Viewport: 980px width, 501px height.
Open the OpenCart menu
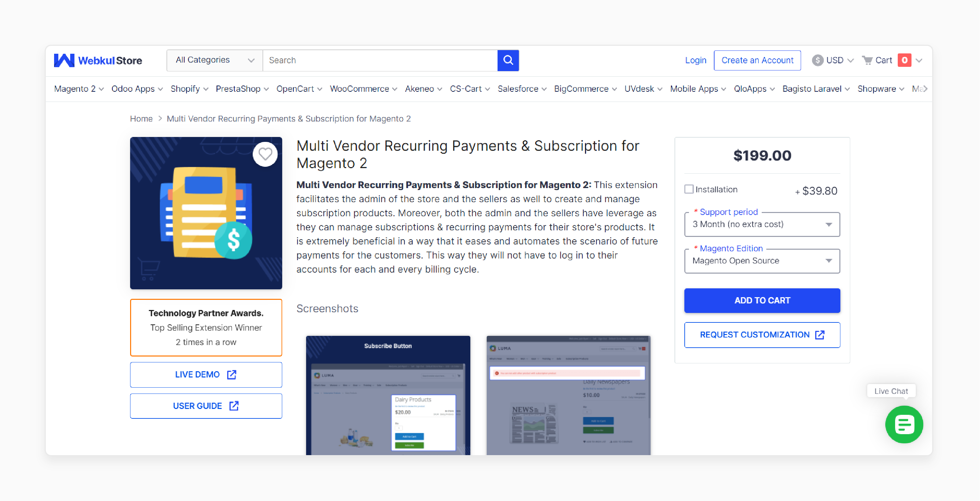tap(299, 89)
